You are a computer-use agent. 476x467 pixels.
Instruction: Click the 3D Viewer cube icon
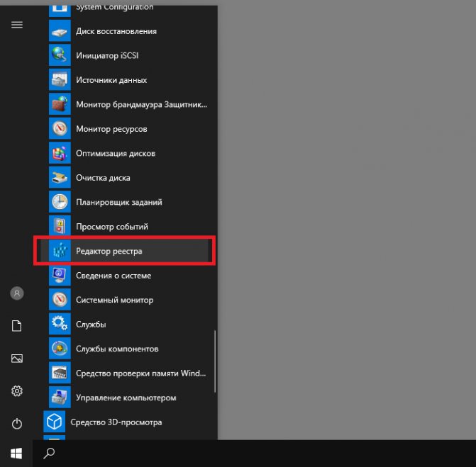55,422
